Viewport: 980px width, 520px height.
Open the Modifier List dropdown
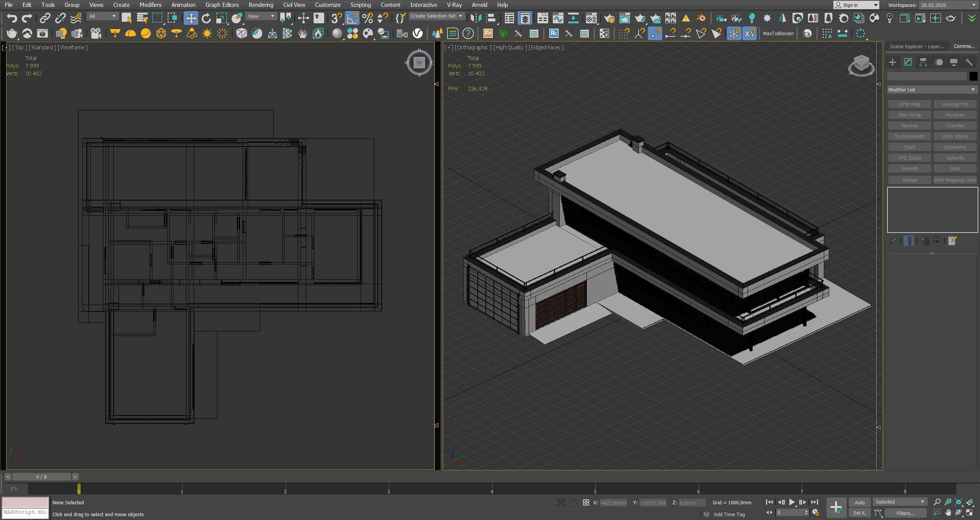click(932, 90)
